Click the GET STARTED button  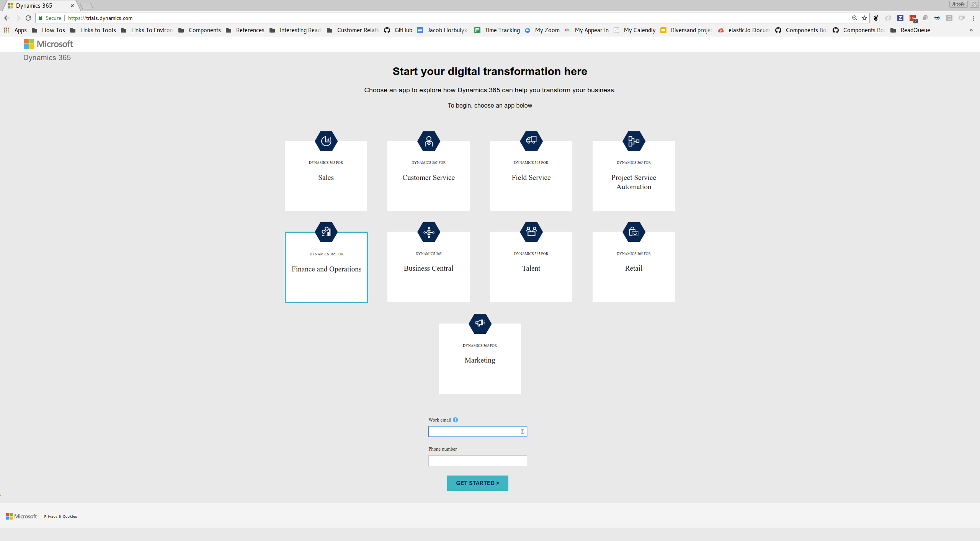(x=477, y=483)
